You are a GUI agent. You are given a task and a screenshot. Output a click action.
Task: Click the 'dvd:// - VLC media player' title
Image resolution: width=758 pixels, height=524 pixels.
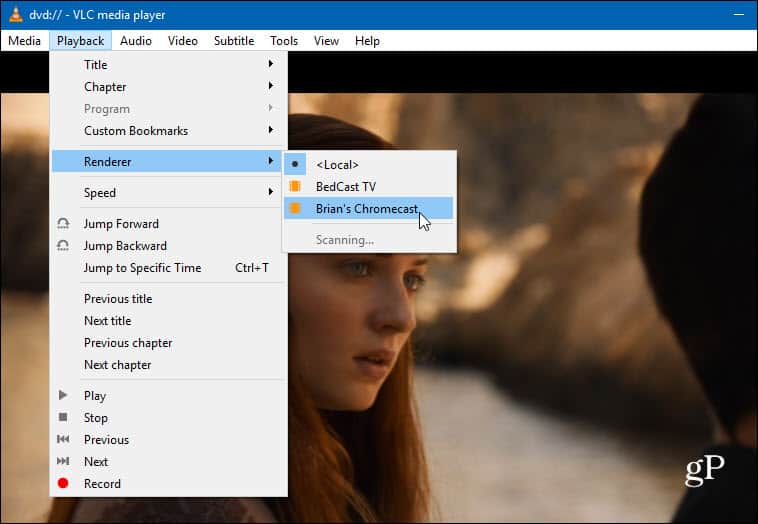(x=97, y=15)
